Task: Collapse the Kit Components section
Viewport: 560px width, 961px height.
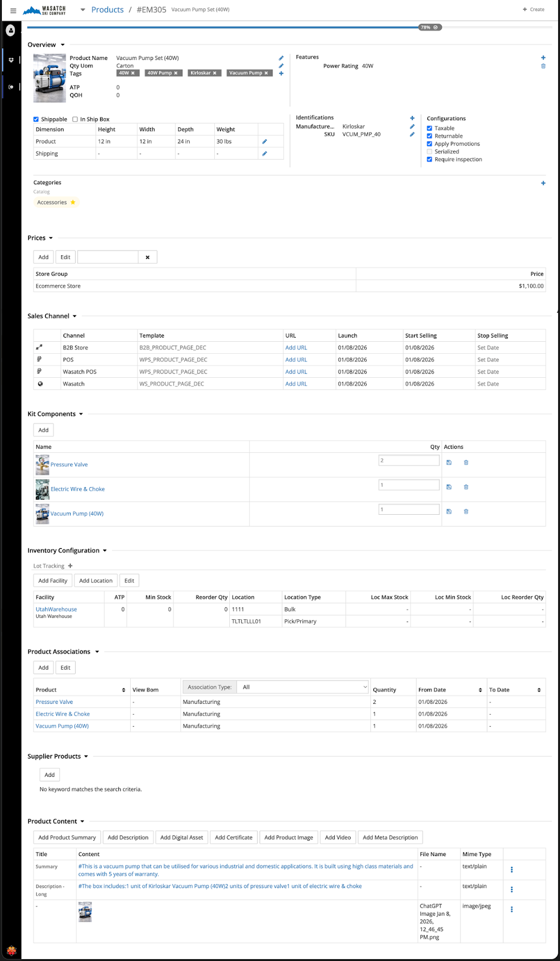Action: click(81, 414)
